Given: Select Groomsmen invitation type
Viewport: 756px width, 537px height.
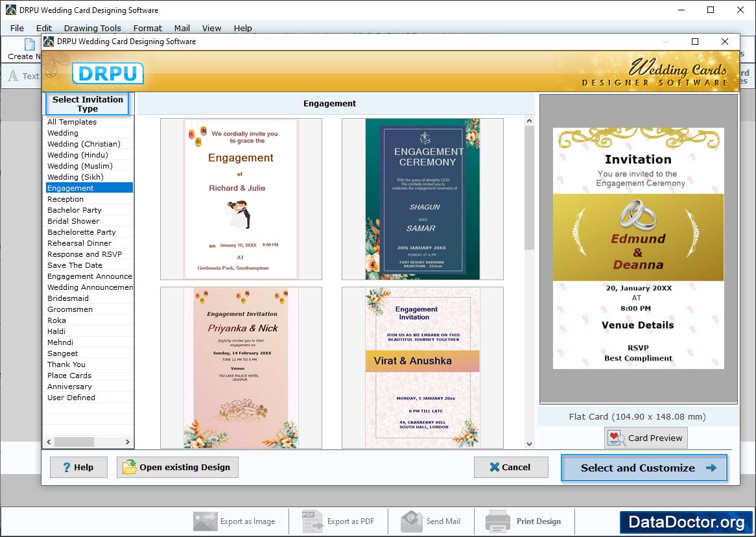Looking at the screenshot, I should click(89, 309).
